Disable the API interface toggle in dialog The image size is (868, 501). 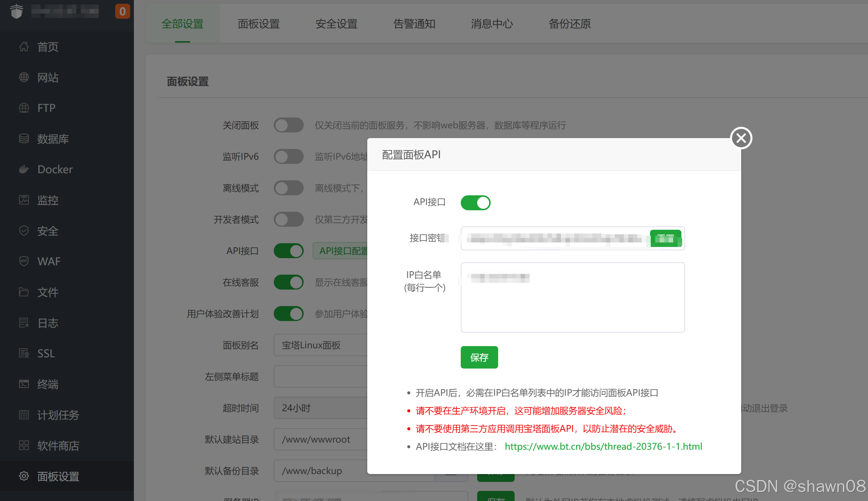[475, 203]
